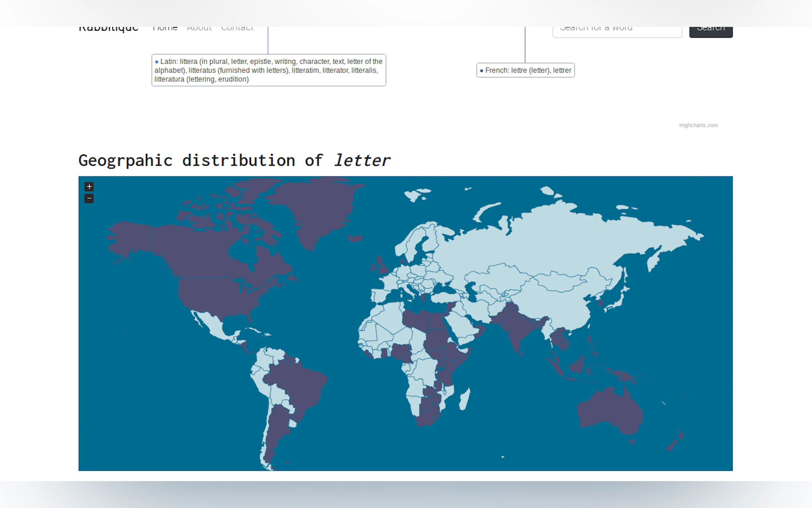The height and width of the screenshot is (508, 812).
Task: Click the Latin littera node box
Action: tap(269, 70)
